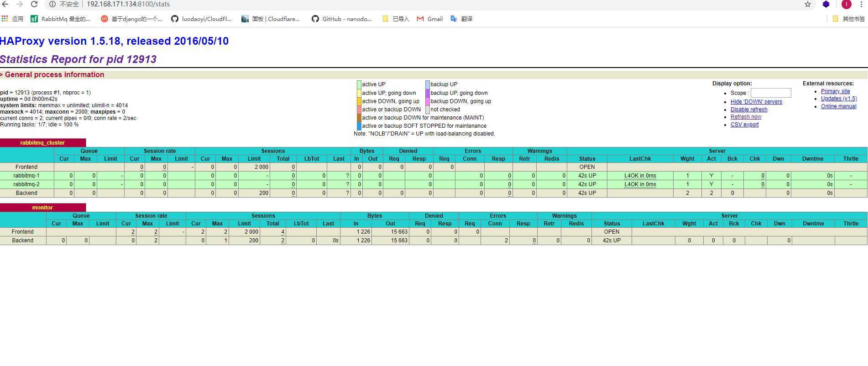Click the monitor proxy header
This screenshot has height=366, width=868.
tap(42, 208)
